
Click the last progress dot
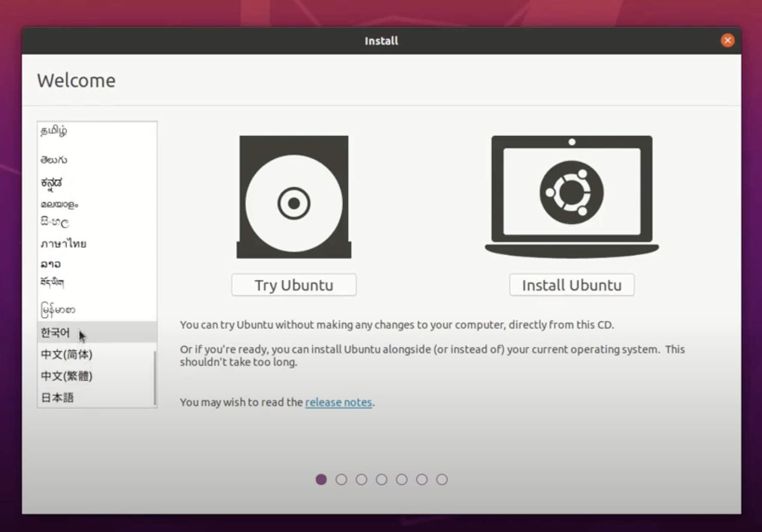coord(442,479)
